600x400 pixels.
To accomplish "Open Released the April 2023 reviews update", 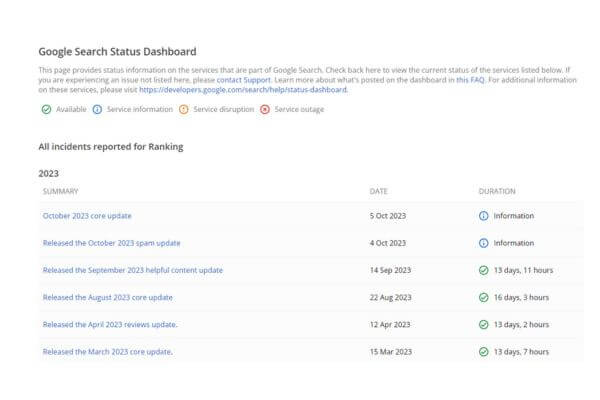I will 110,325.
